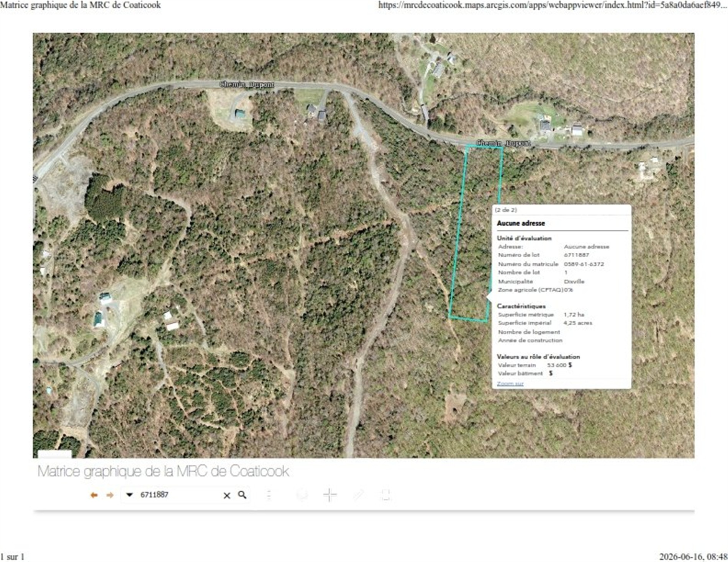728x562 pixels.
Task: Select the crosshair plus tool in the toolbar
Action: 330,495
